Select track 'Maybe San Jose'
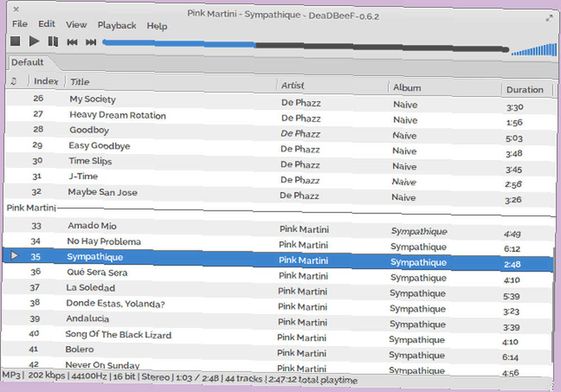Image resolution: width=561 pixels, height=392 pixels. (103, 192)
